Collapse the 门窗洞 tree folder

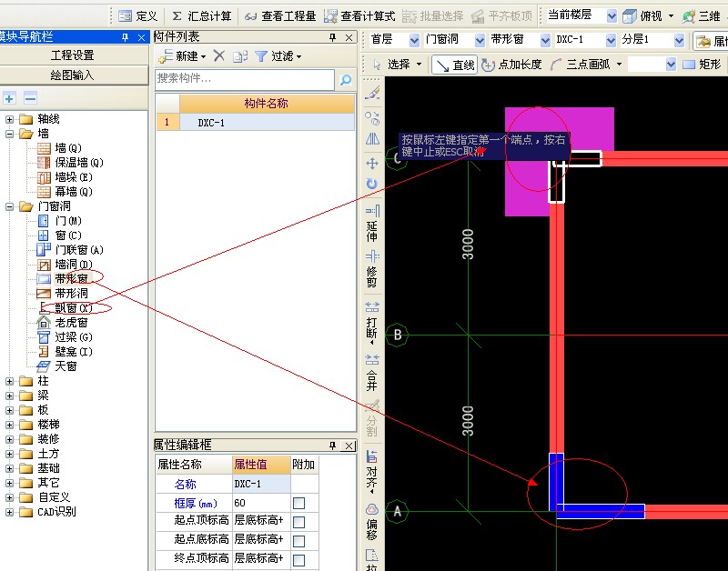(9, 206)
